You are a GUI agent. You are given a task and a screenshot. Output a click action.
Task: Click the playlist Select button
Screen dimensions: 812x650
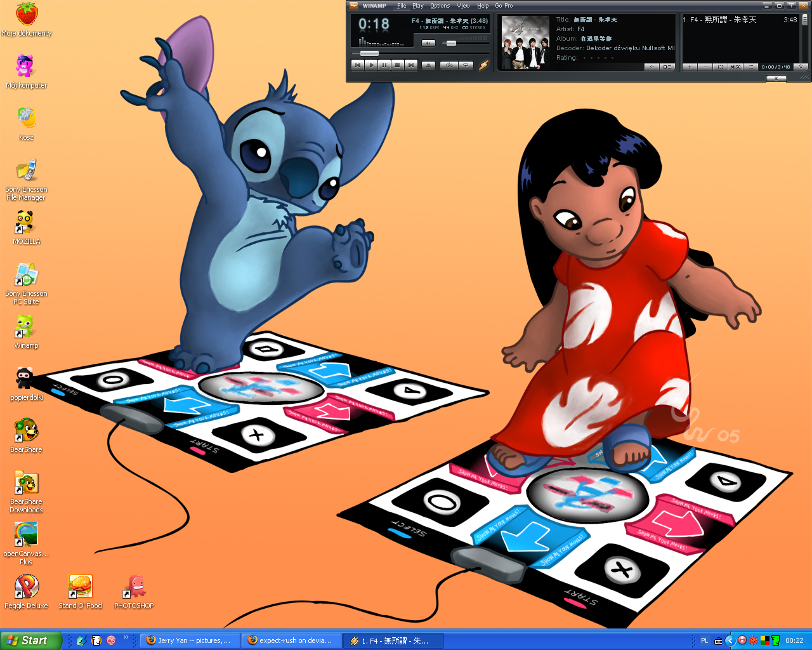click(x=720, y=67)
